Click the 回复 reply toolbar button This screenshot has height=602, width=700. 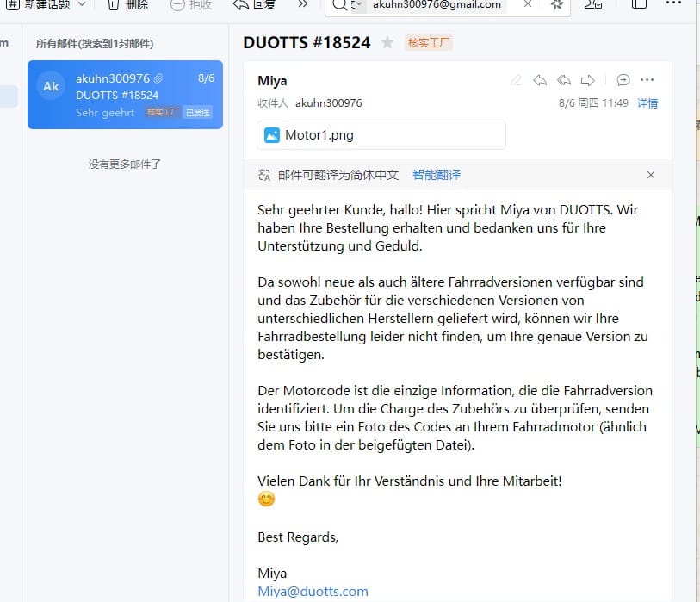coord(255,5)
